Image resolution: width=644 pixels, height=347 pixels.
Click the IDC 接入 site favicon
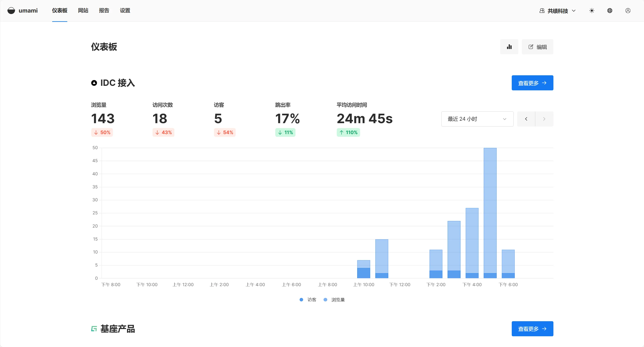pos(94,83)
